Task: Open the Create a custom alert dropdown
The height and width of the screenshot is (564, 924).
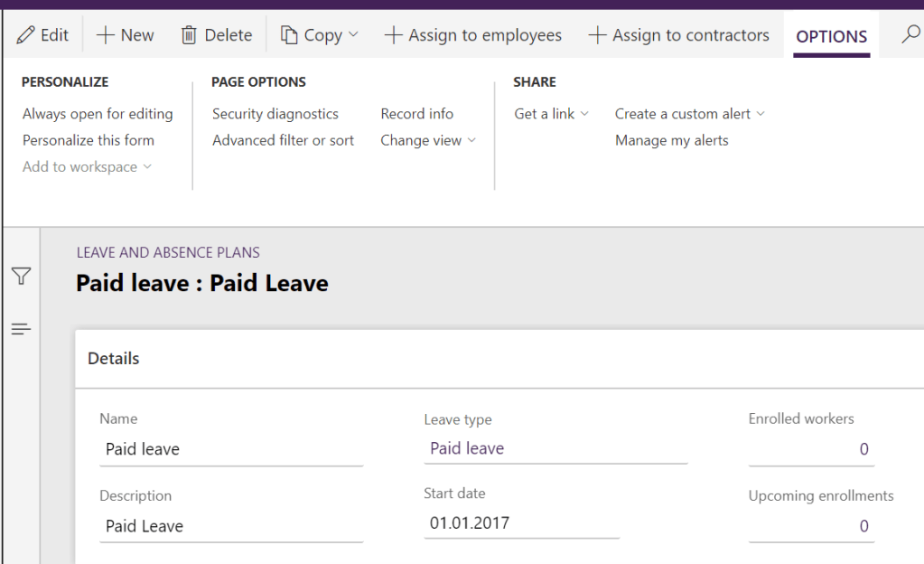Action: [x=689, y=113]
